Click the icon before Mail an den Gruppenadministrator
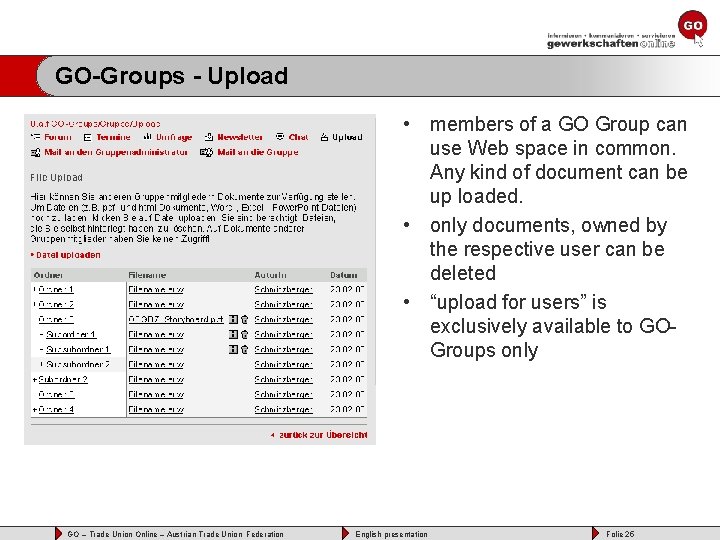 (x=35, y=152)
